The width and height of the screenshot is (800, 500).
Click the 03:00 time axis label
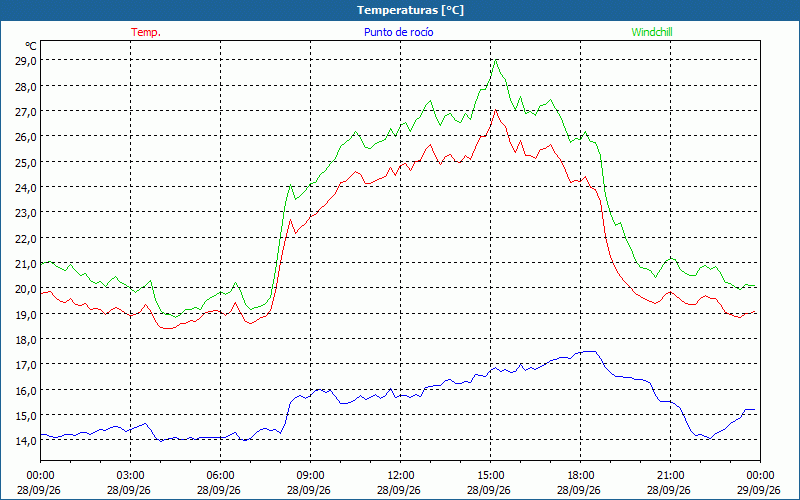130,476
